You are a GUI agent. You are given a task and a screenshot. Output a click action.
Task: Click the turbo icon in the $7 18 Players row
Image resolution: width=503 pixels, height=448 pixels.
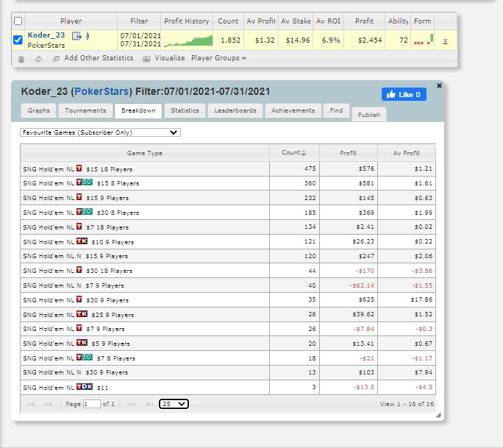(x=79, y=227)
